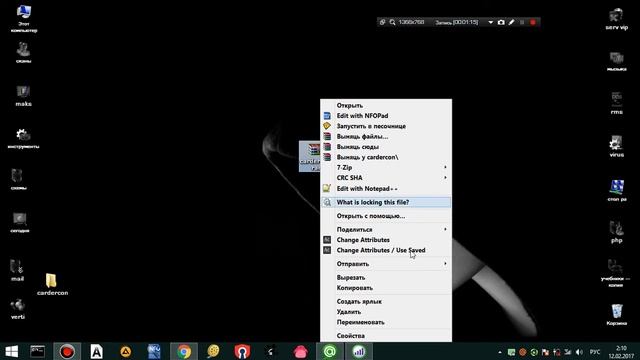Screen dimensions: 640x360
Task: Click the recorder lock icon
Action: click(x=382, y=22)
